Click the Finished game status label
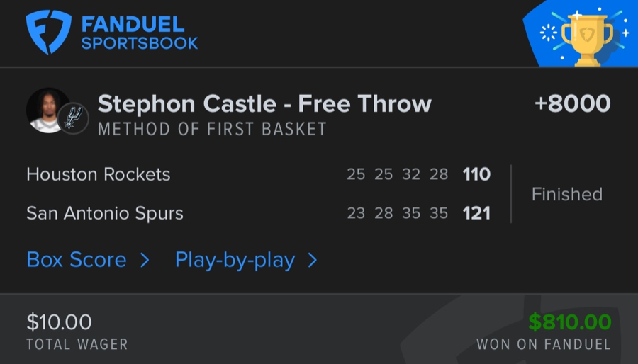This screenshot has height=364, width=638. coord(566,194)
